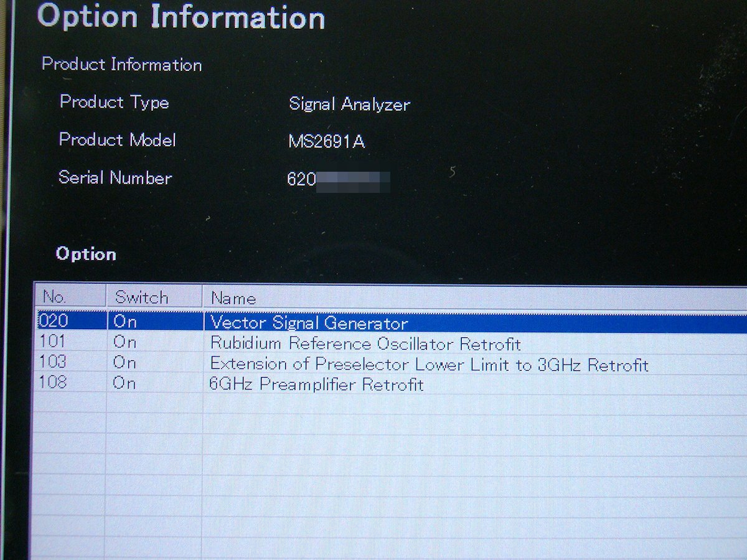Click the Serial Number value field

tap(339, 180)
